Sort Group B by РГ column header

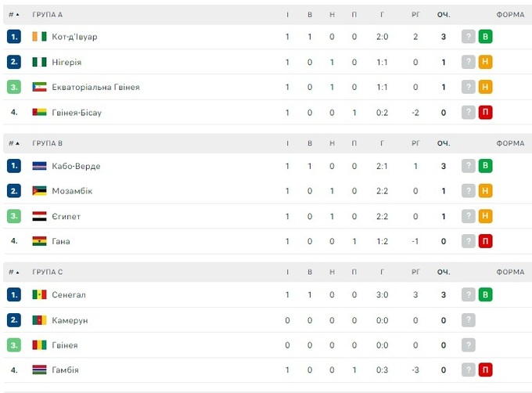(x=415, y=144)
